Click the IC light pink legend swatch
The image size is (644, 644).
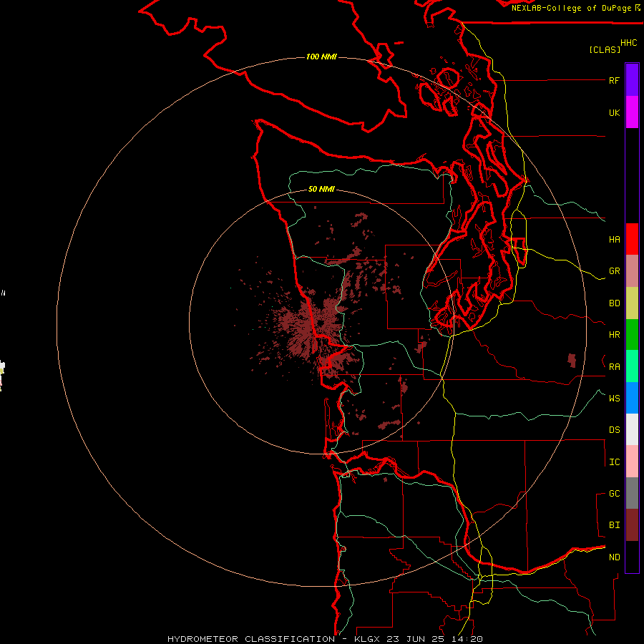(x=632, y=462)
